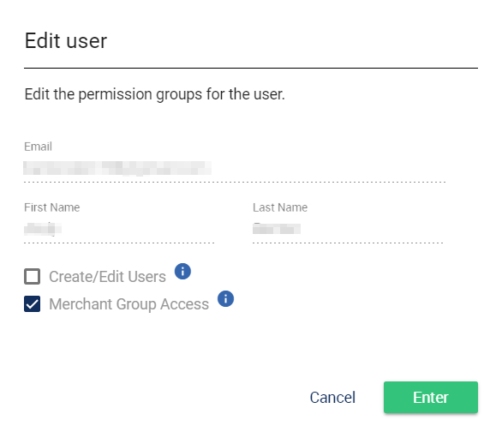The height and width of the screenshot is (438, 502).
Task: Click the info icon beside Merchant Group Access
Action: pyautogui.click(x=226, y=299)
